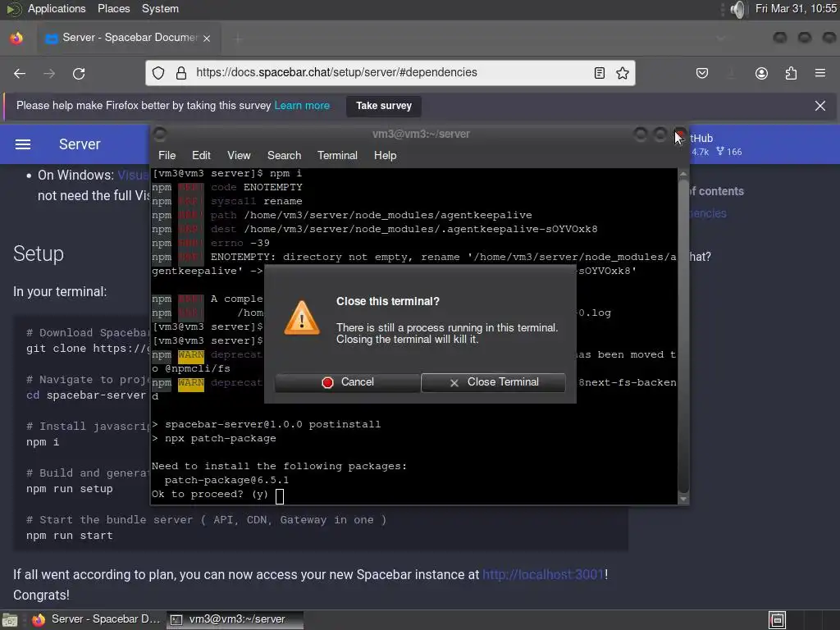Click the warning icon in the dialog

[302, 317]
